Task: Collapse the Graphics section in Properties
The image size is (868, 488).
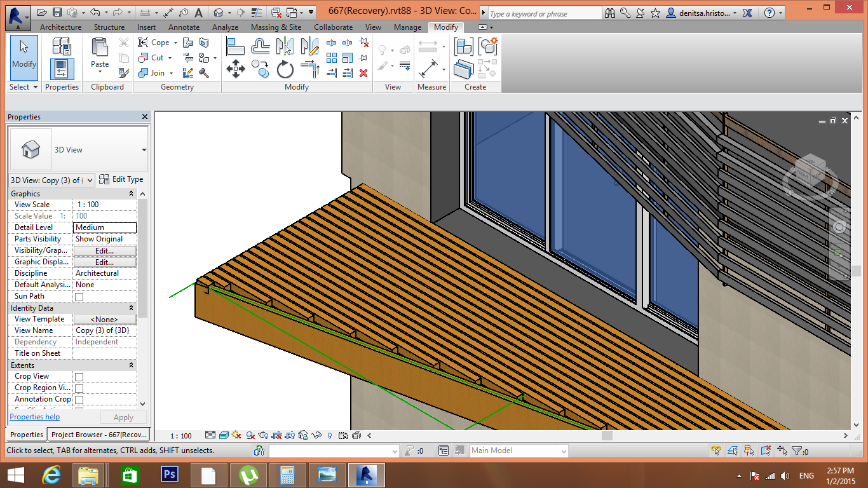Action: (x=130, y=193)
